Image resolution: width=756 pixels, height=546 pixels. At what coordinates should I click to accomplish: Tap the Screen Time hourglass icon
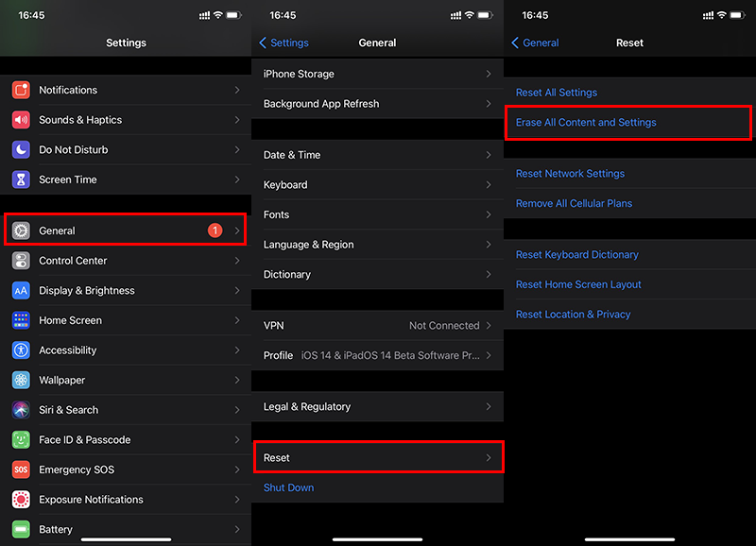(21, 179)
